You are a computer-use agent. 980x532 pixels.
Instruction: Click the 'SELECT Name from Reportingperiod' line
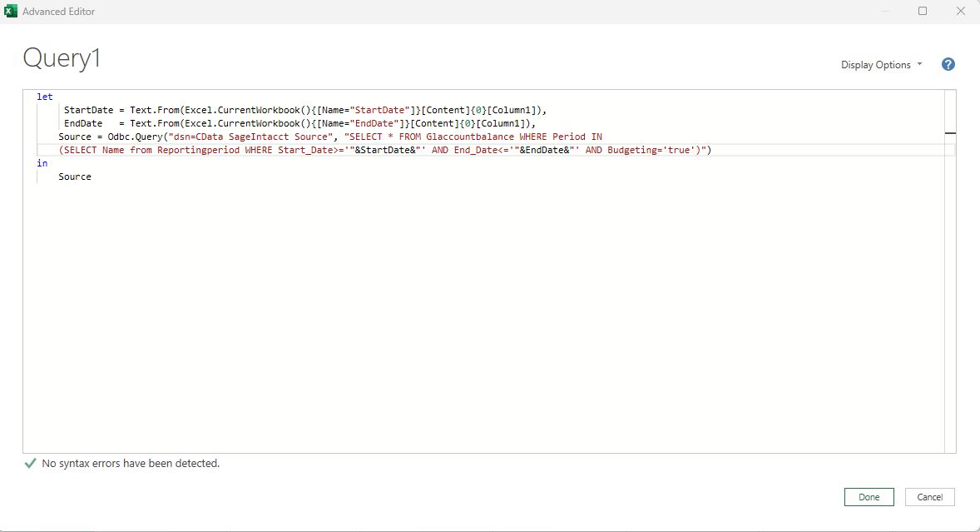385,150
